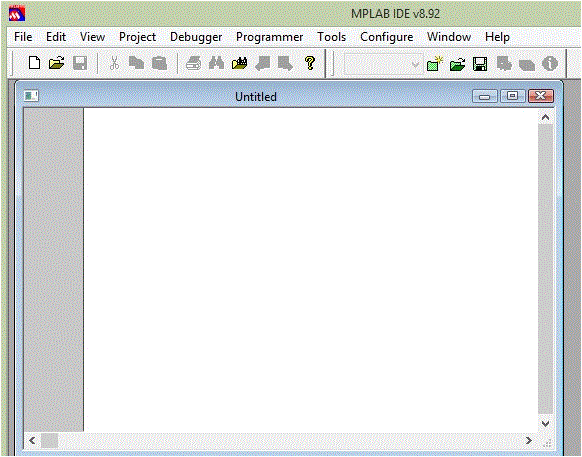Open the Debugger menu
This screenshot has height=457, width=582.
(196, 37)
